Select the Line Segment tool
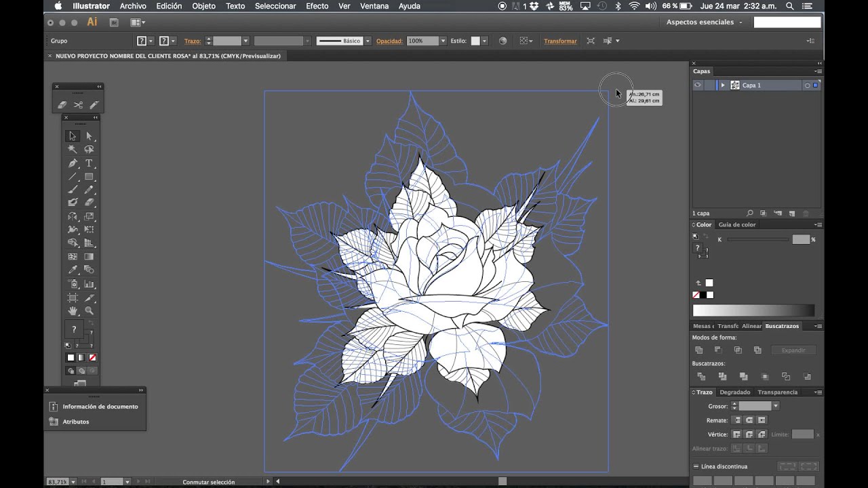This screenshot has height=488, width=868. tap(73, 177)
